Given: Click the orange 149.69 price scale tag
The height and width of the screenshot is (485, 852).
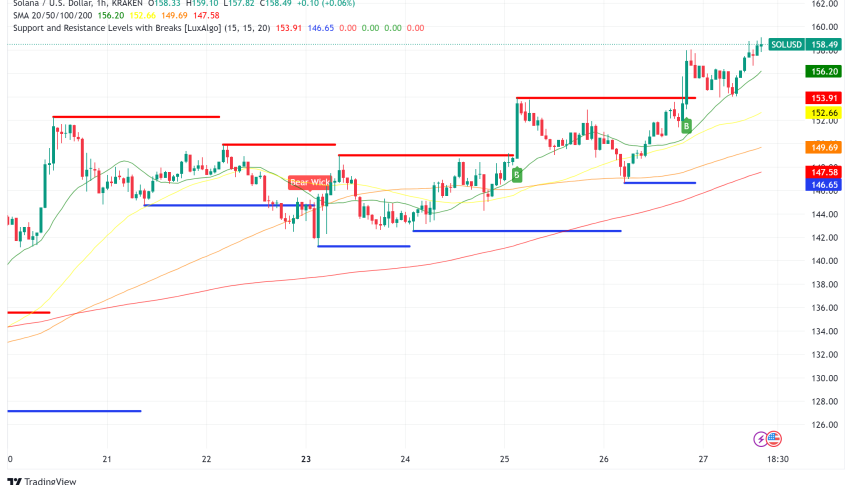Looking at the screenshot, I should tap(824, 147).
